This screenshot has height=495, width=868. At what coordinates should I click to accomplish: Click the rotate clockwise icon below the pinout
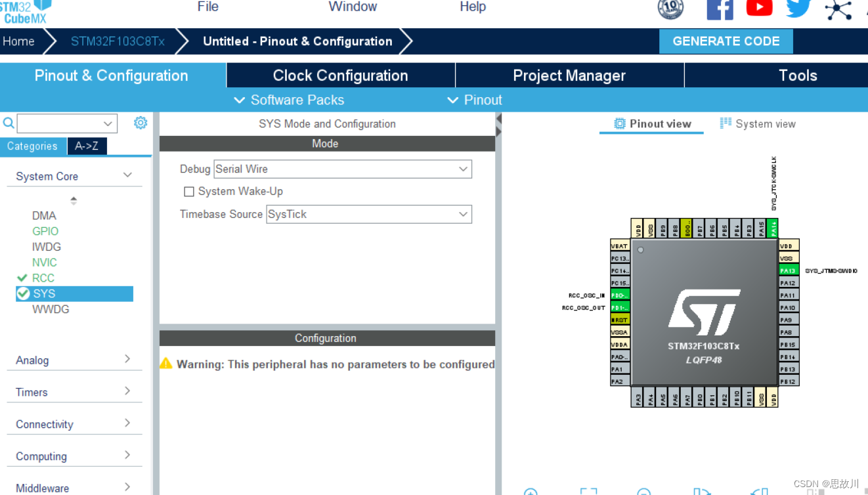[x=702, y=492]
